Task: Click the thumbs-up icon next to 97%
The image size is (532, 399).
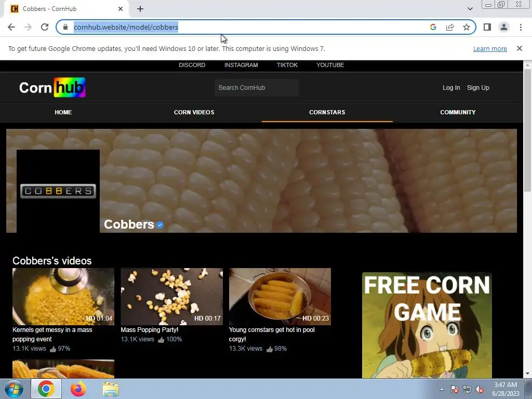Action: (x=53, y=349)
